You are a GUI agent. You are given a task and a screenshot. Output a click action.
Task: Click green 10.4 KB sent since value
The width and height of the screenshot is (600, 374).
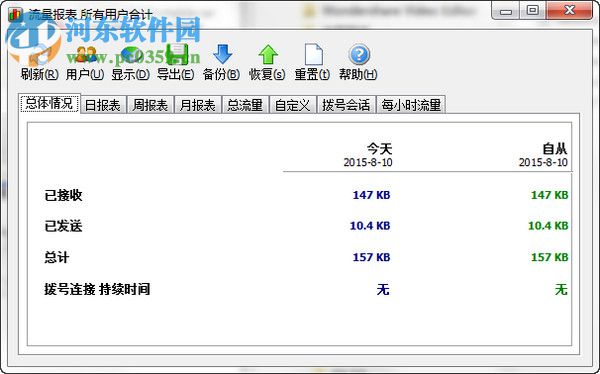(x=548, y=226)
